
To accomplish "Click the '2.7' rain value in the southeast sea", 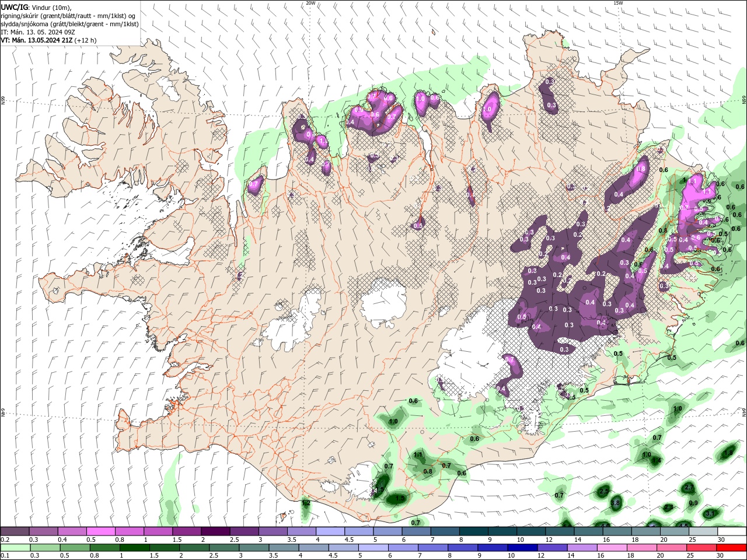I will pyautogui.click(x=689, y=487).
